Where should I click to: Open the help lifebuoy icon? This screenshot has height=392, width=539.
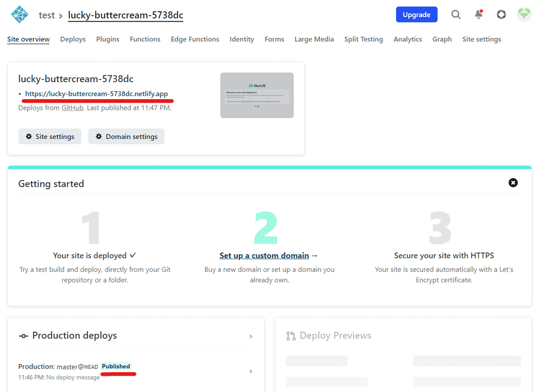[x=501, y=14]
